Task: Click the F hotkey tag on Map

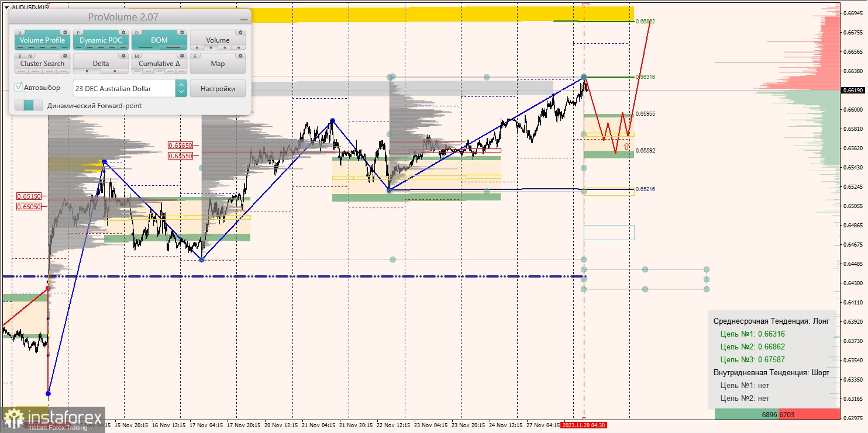Action: tap(195, 56)
